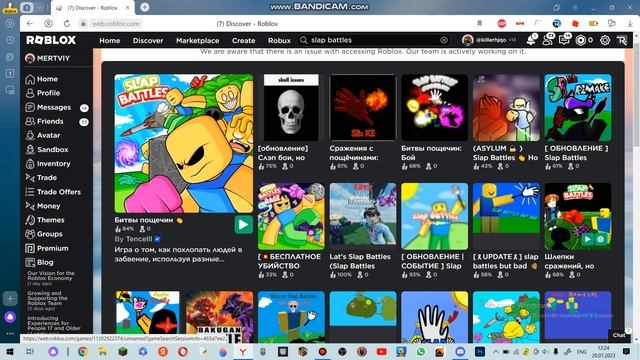Image resolution: width=640 pixels, height=360 pixels.
Task: Open the Slap Battles Remake thumbnail
Action: (578, 107)
